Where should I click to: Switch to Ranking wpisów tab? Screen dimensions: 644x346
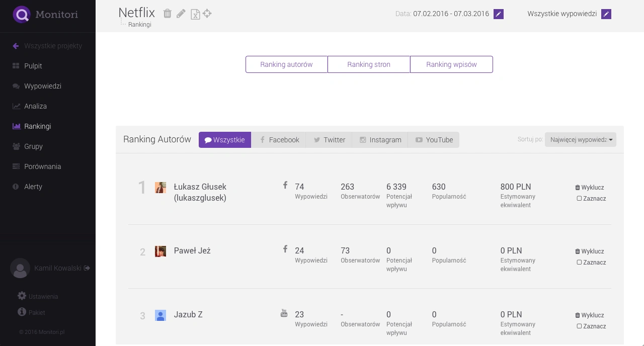[x=451, y=64]
